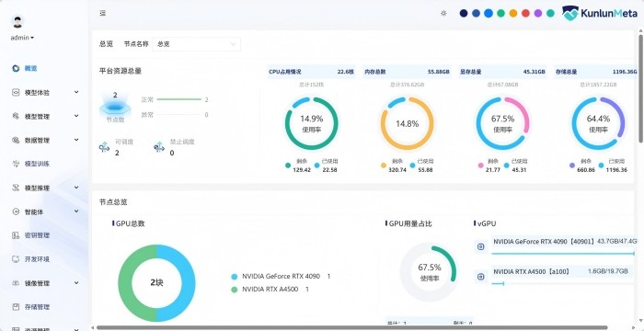Click the NVIDIA RTX A4500【a100】label
Viewport: 644px width, 331px height.
(x=532, y=271)
